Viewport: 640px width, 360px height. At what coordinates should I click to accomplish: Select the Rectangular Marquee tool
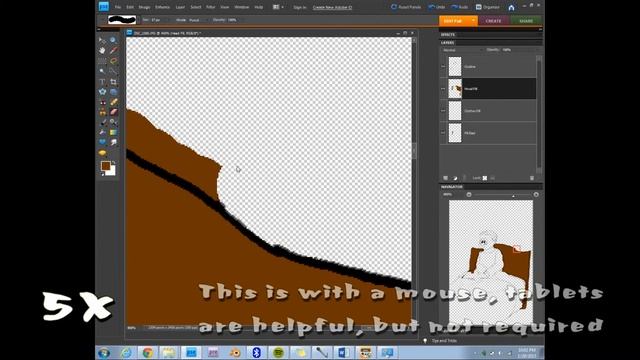[102, 61]
